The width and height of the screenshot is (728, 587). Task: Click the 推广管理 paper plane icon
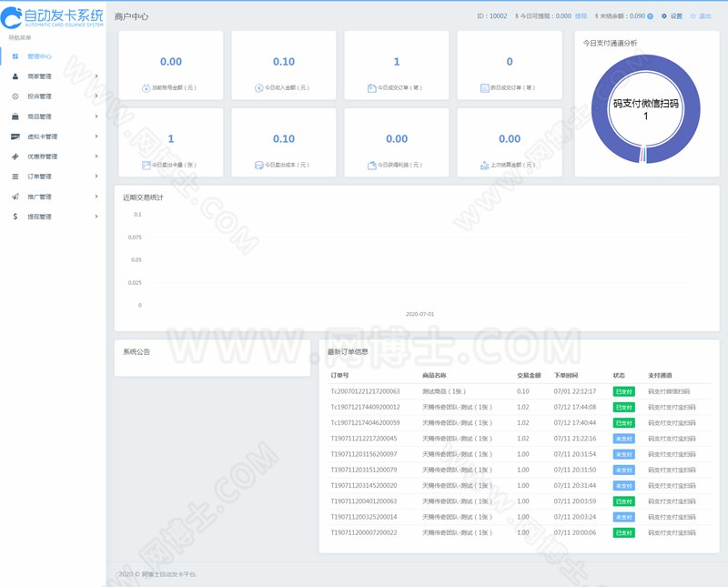click(x=15, y=197)
